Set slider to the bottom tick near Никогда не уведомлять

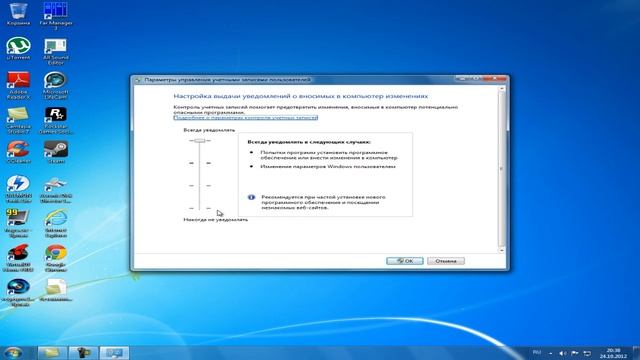tap(200, 208)
